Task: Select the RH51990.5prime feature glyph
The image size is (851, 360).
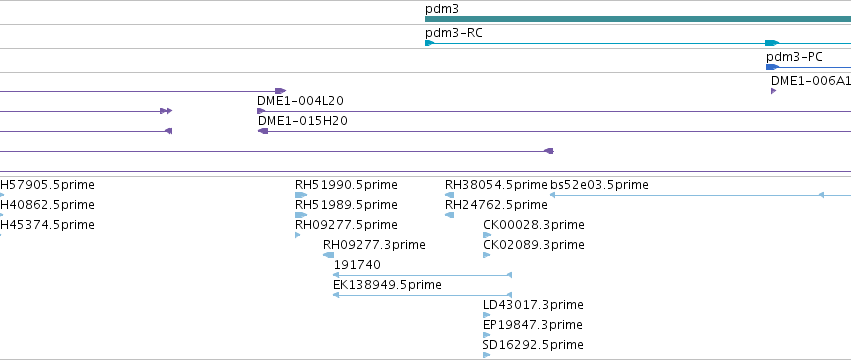Action: 301,195
